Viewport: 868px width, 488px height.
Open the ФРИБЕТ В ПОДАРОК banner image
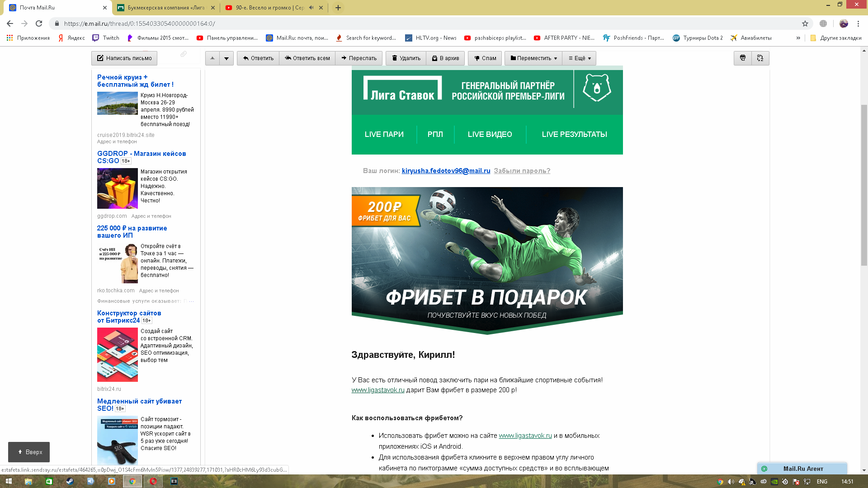[x=487, y=261]
